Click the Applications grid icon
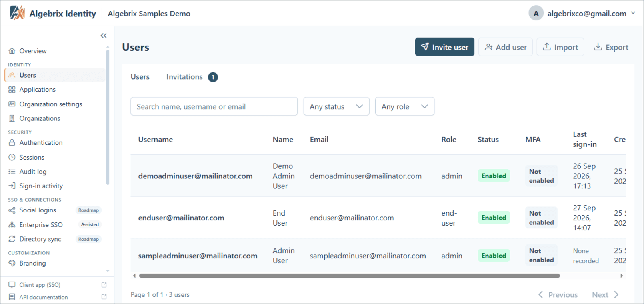The image size is (644, 304). 12,90
